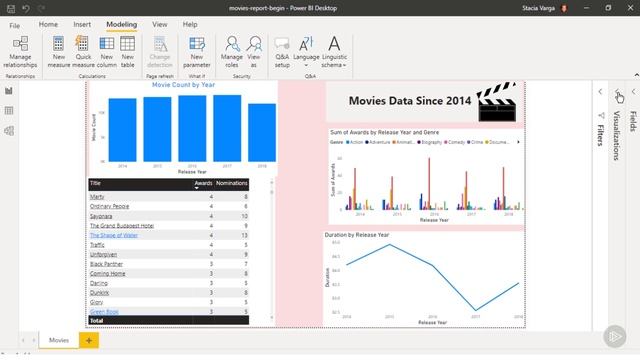Click the Duration by Release Year chart title

tap(357, 235)
